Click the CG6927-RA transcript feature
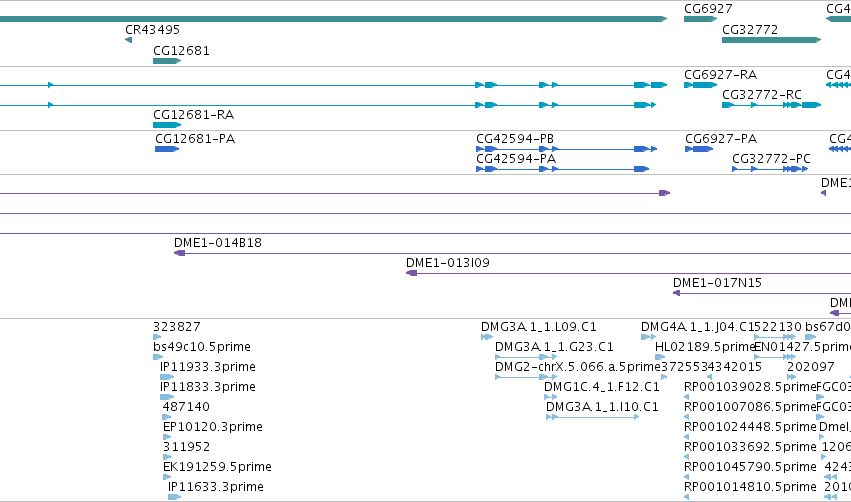The height and width of the screenshot is (502, 851). [x=701, y=85]
